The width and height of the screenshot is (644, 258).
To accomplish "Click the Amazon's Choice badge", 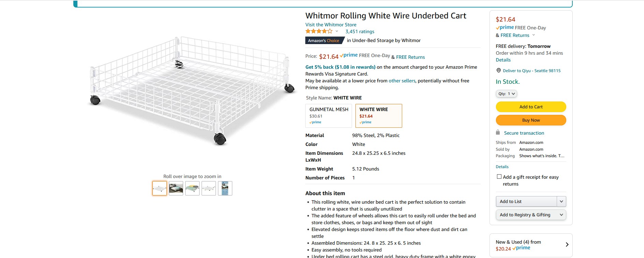I will (323, 41).
